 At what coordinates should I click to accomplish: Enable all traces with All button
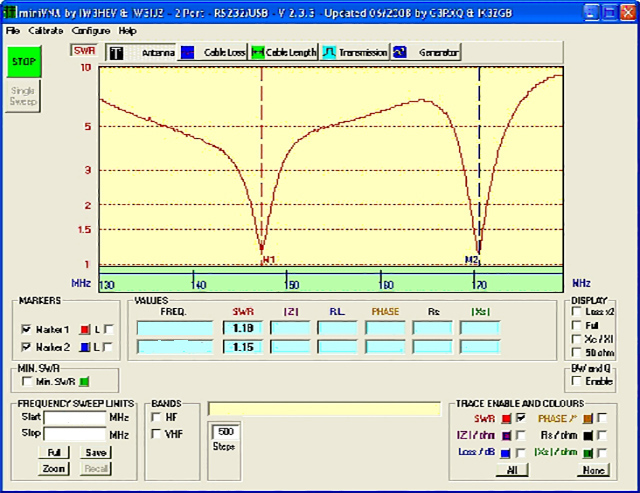[512, 470]
